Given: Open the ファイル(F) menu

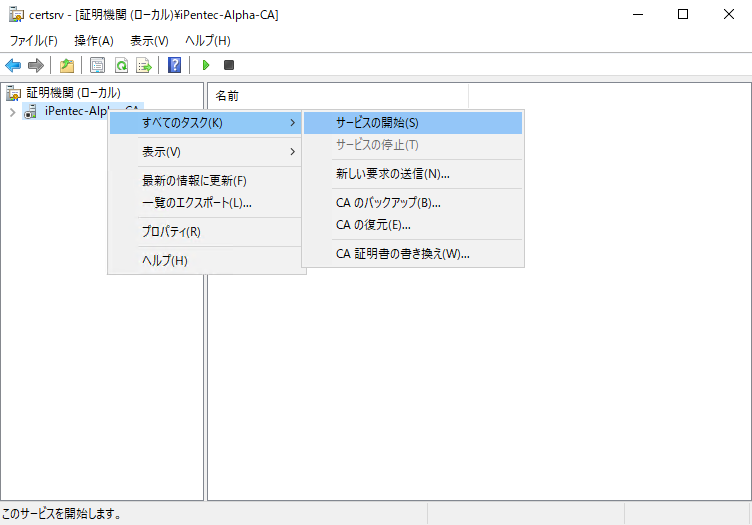Looking at the screenshot, I should tap(34, 41).
